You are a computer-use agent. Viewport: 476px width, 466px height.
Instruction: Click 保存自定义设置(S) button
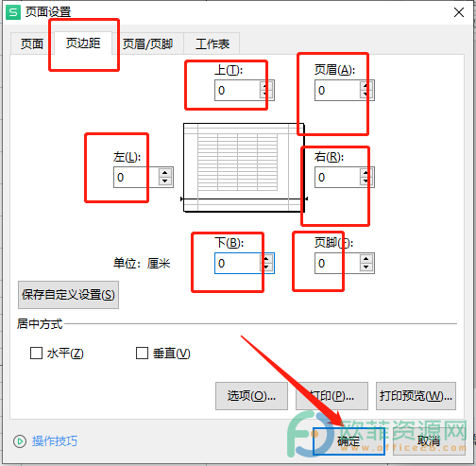(x=68, y=295)
